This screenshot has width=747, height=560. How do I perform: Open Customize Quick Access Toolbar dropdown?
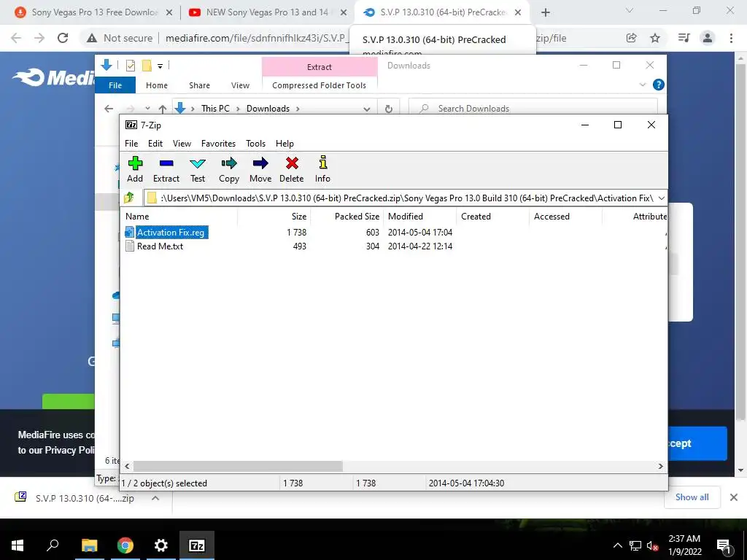click(x=160, y=66)
